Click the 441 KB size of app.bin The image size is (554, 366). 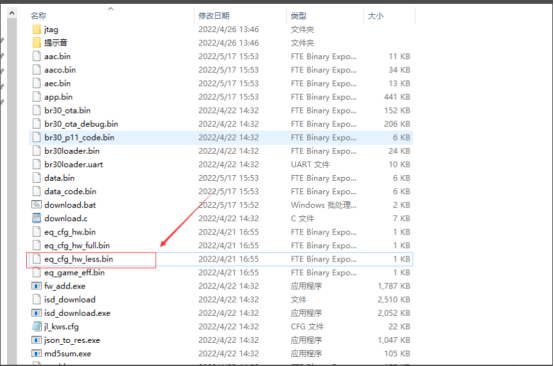click(397, 97)
